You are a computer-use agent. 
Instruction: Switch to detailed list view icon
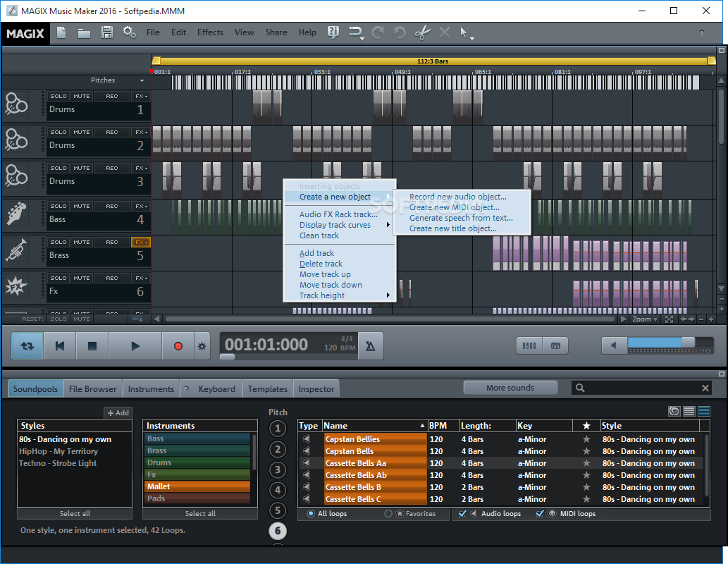pyautogui.click(x=704, y=411)
